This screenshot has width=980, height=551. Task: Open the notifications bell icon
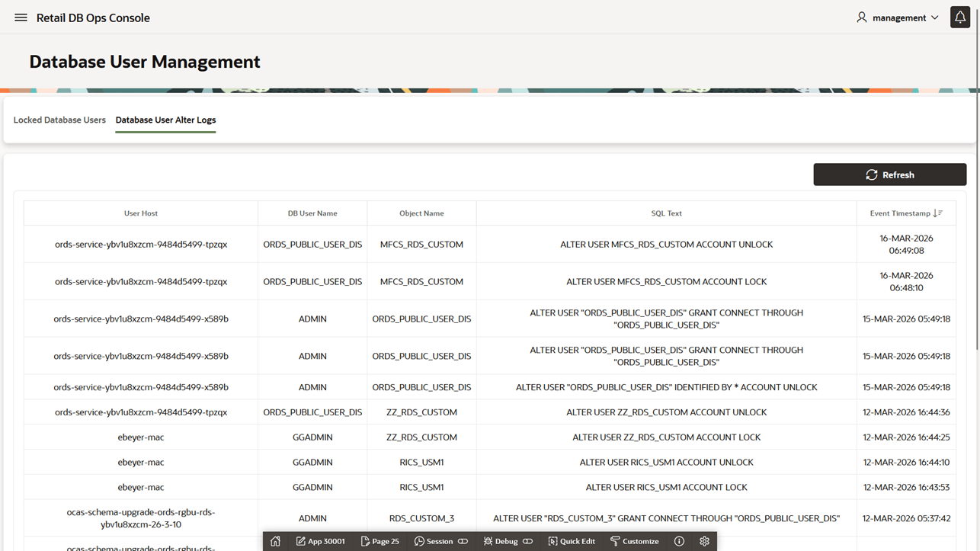[x=960, y=18]
